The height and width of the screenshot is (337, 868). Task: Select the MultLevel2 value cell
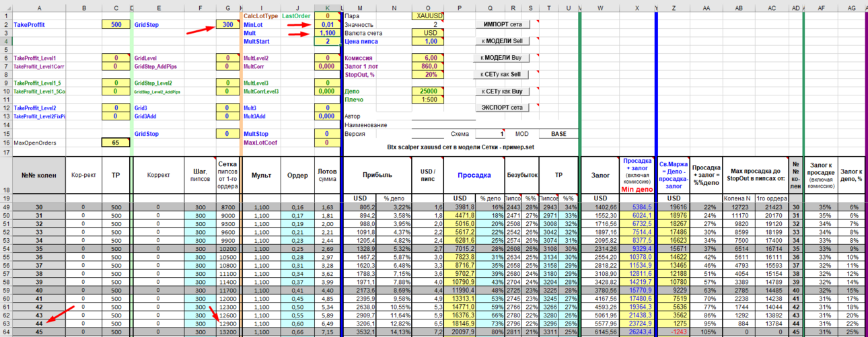327,59
